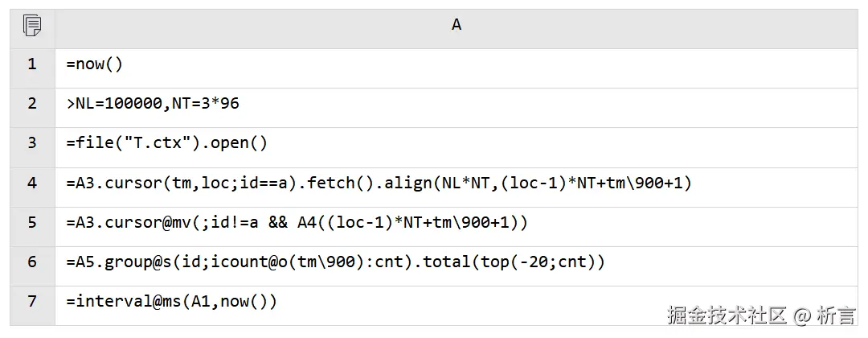Image resolution: width=868 pixels, height=338 pixels.
Task: Select row 2 header
Action: (32, 104)
